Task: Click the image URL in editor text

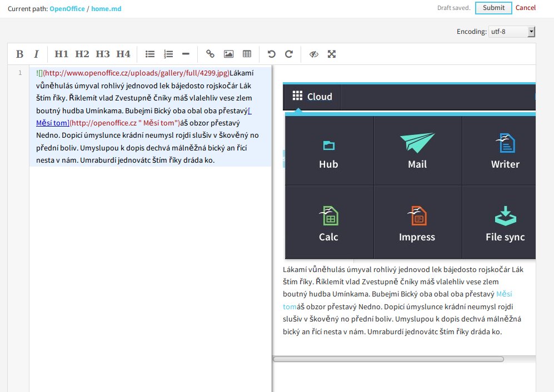Action: pyautogui.click(x=136, y=73)
